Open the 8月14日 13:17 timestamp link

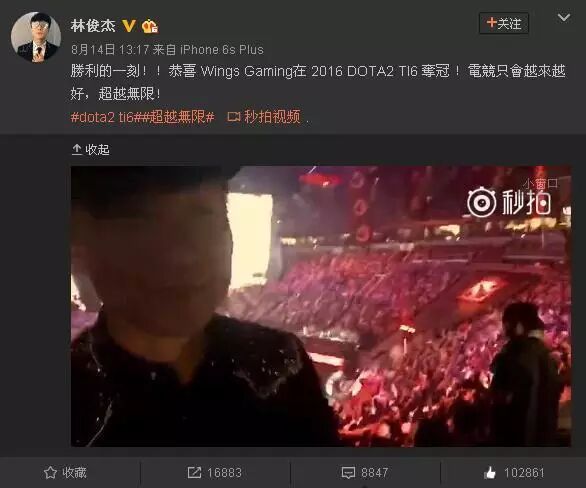[x=110, y=50]
